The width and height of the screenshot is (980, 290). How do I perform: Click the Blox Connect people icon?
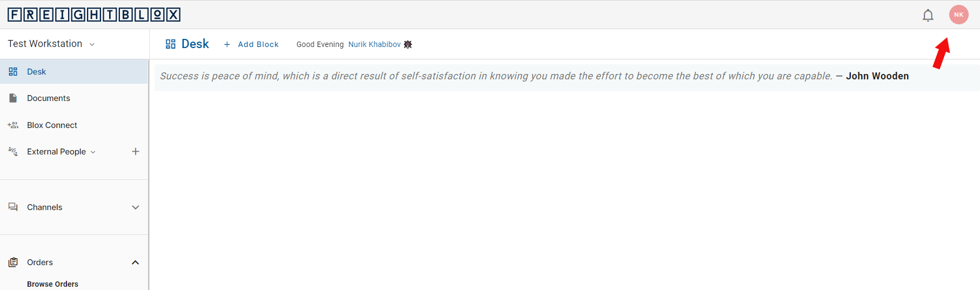[x=13, y=125]
